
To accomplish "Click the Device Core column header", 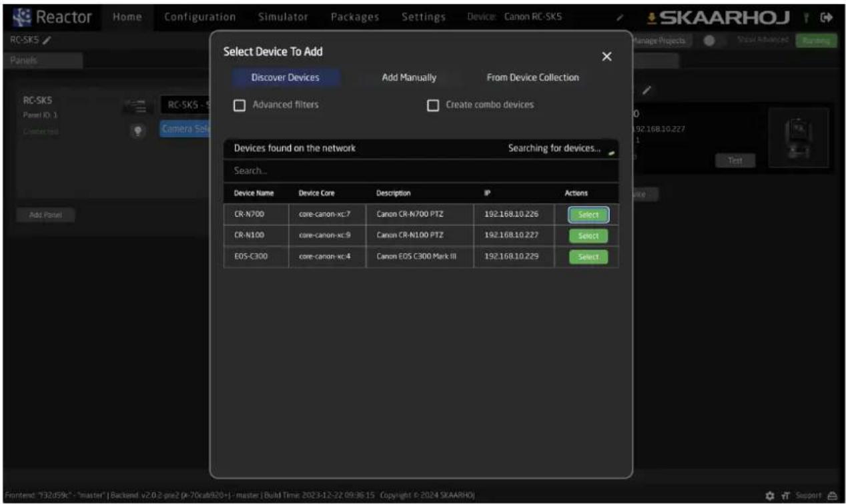I will pyautogui.click(x=316, y=193).
